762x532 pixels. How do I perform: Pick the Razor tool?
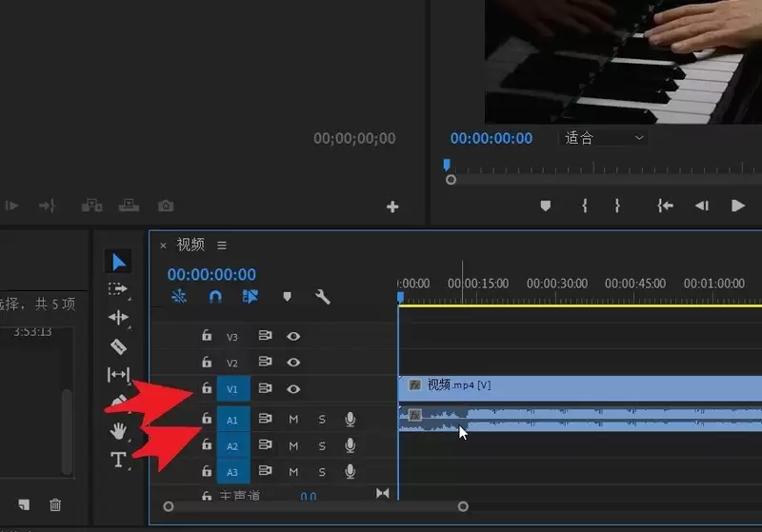[x=118, y=346]
